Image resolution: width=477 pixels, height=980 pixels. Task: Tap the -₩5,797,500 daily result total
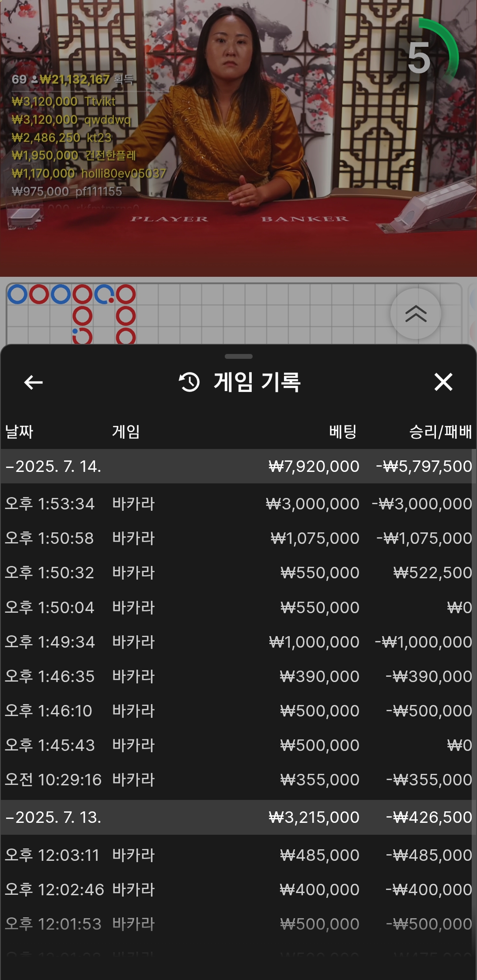[424, 466]
